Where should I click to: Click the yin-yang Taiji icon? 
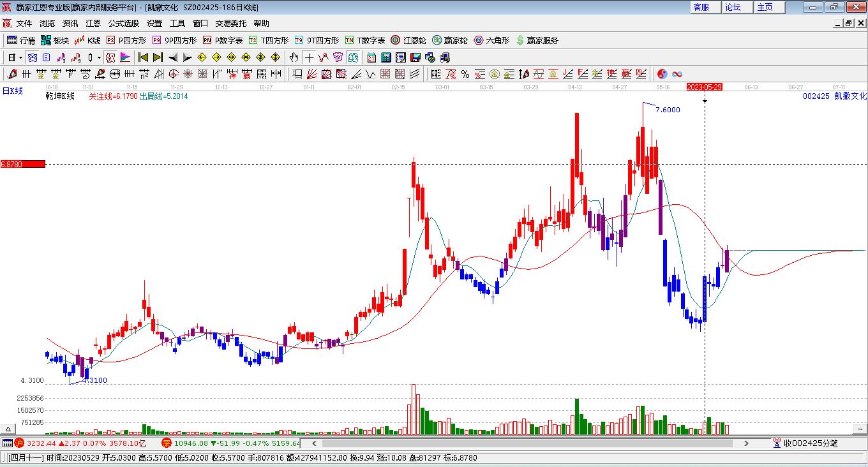(662, 74)
